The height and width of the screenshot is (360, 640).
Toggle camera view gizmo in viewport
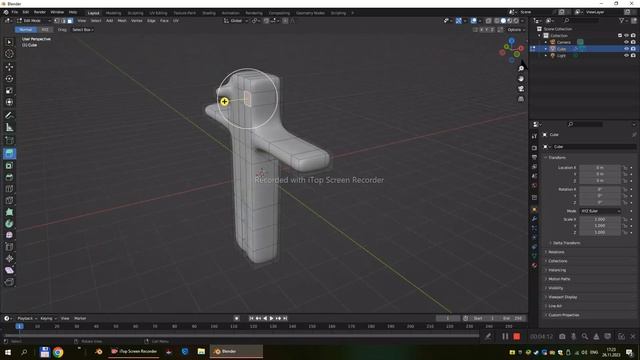pyautogui.click(x=521, y=89)
